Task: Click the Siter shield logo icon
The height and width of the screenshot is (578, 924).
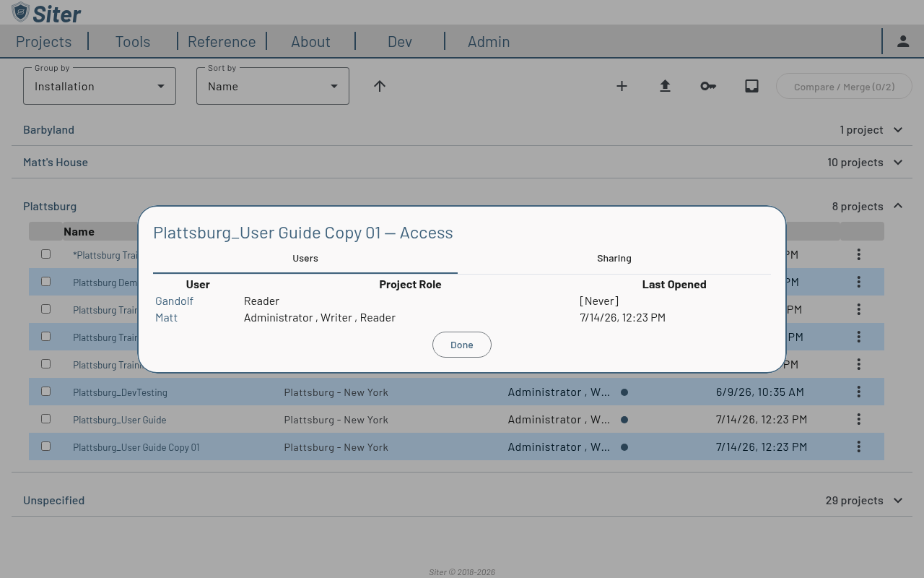Action: (21, 12)
